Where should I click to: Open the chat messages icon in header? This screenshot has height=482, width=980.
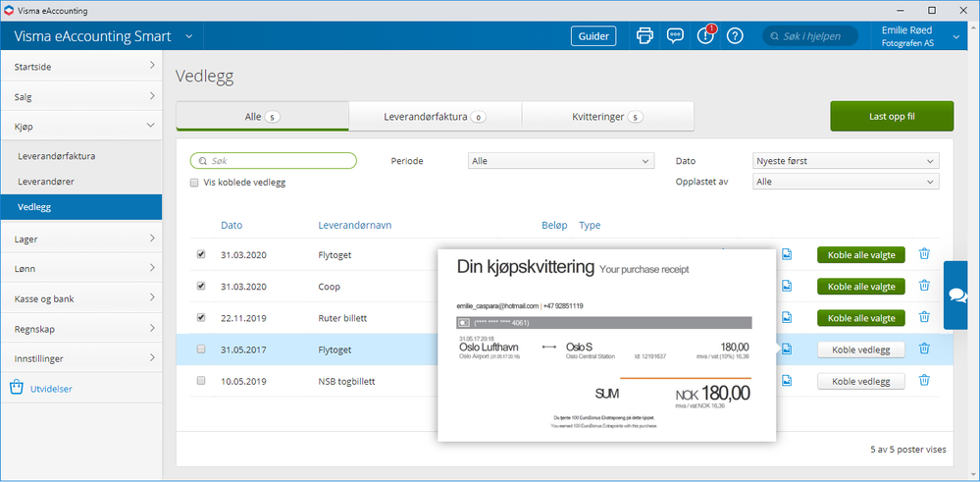tap(675, 36)
